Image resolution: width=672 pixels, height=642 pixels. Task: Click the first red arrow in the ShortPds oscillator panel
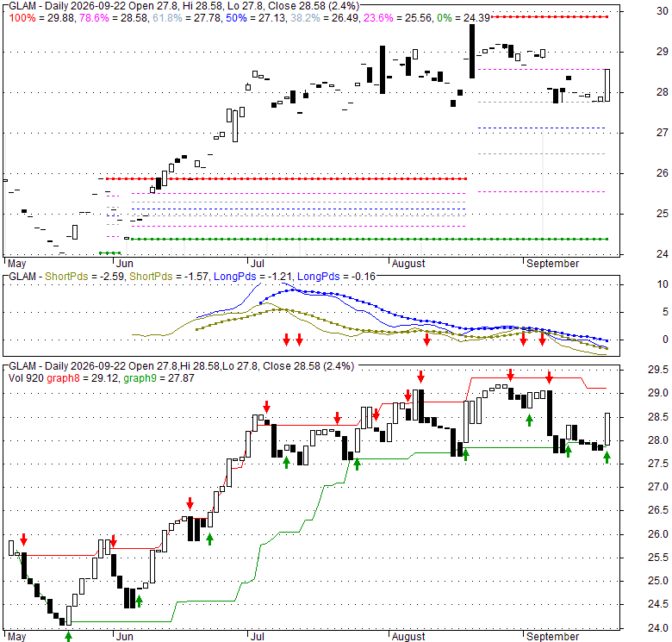(286, 340)
